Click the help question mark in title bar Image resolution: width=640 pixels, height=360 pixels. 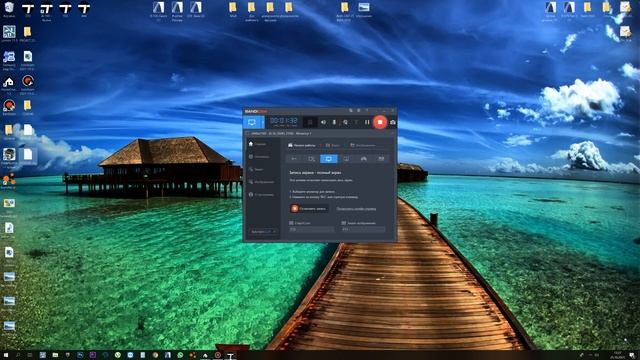click(x=367, y=111)
